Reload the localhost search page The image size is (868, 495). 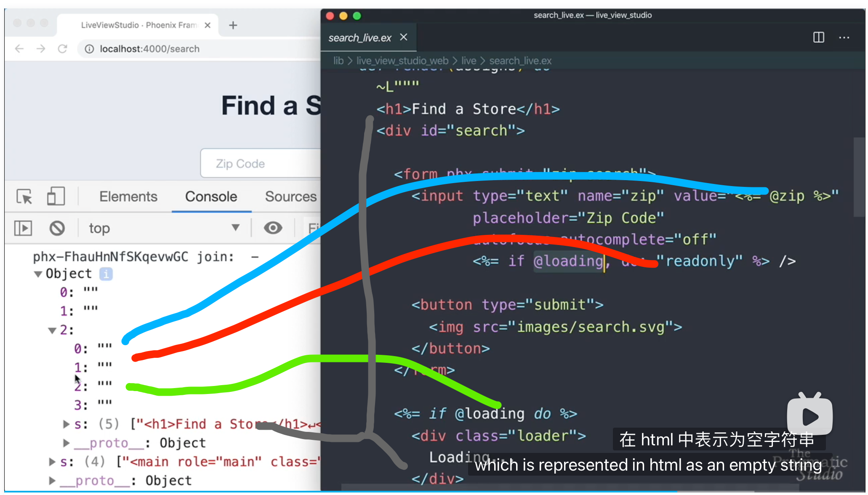click(x=62, y=48)
